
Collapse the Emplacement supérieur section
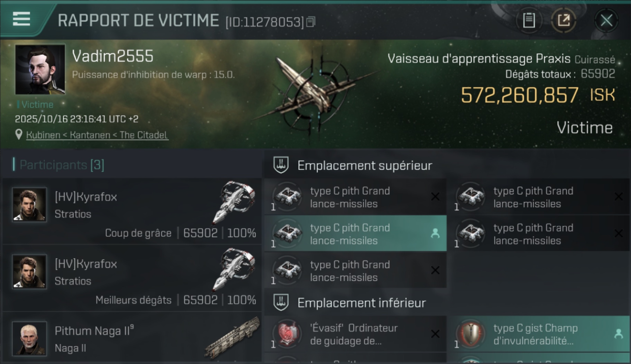281,165
